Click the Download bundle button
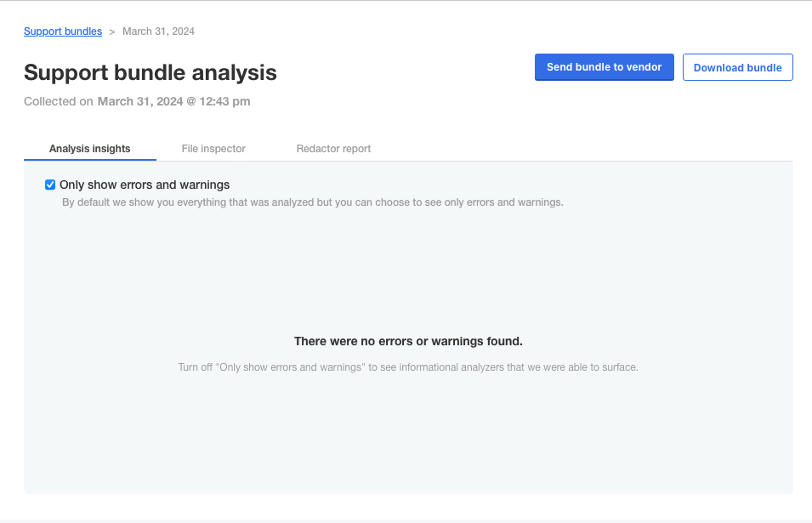Image resolution: width=812 pixels, height=523 pixels. coord(737,68)
